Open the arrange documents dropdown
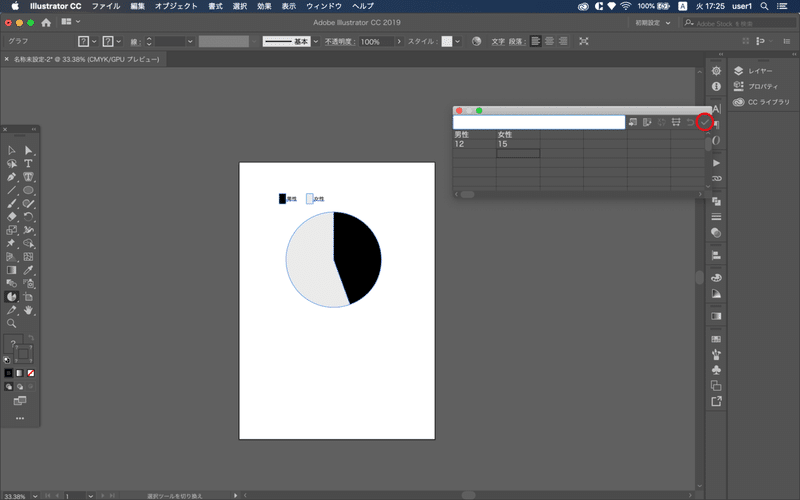 [71, 22]
